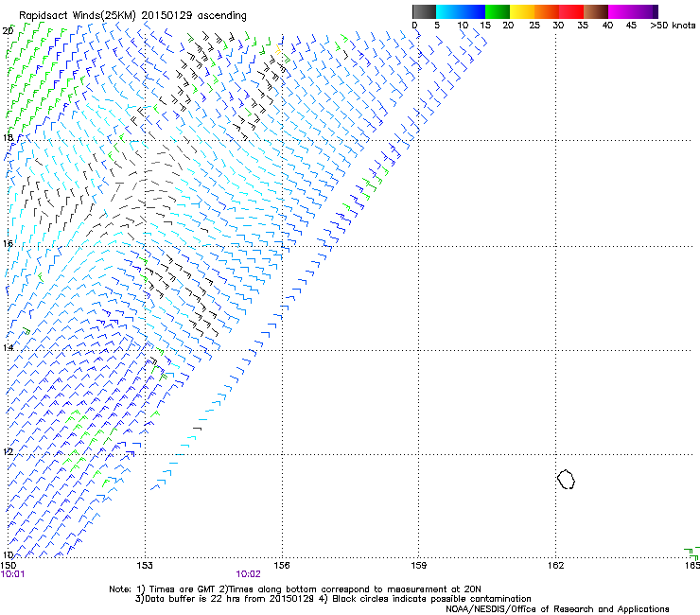Click the title 'Rapidsact Winds(25KM) 20150129 ascending'
The height and width of the screenshot is (615, 700).
(132, 16)
